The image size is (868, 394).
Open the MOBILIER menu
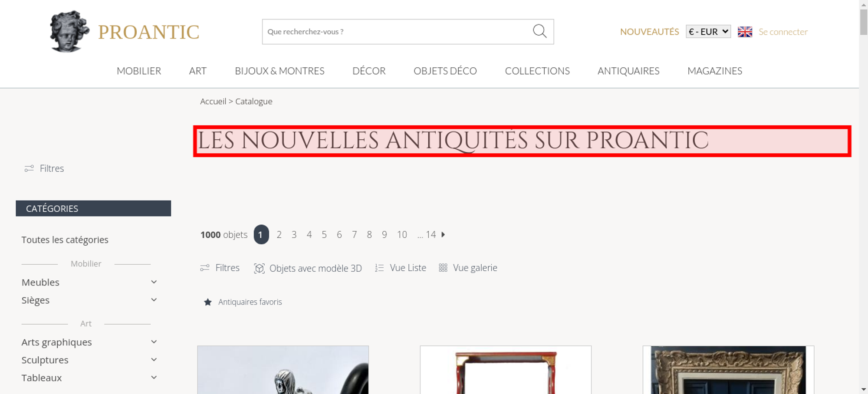pyautogui.click(x=139, y=71)
